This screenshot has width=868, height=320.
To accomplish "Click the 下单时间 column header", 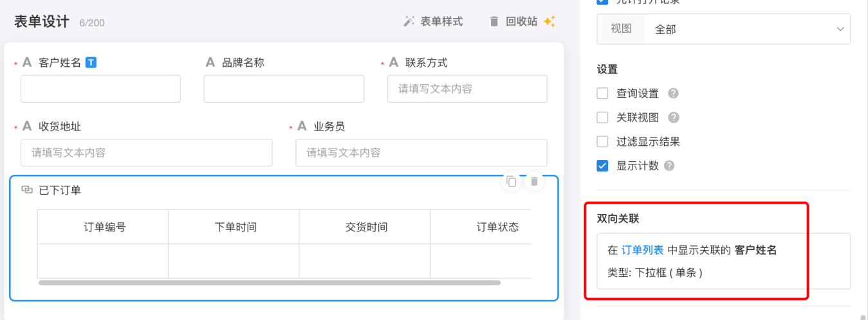I will [x=235, y=227].
